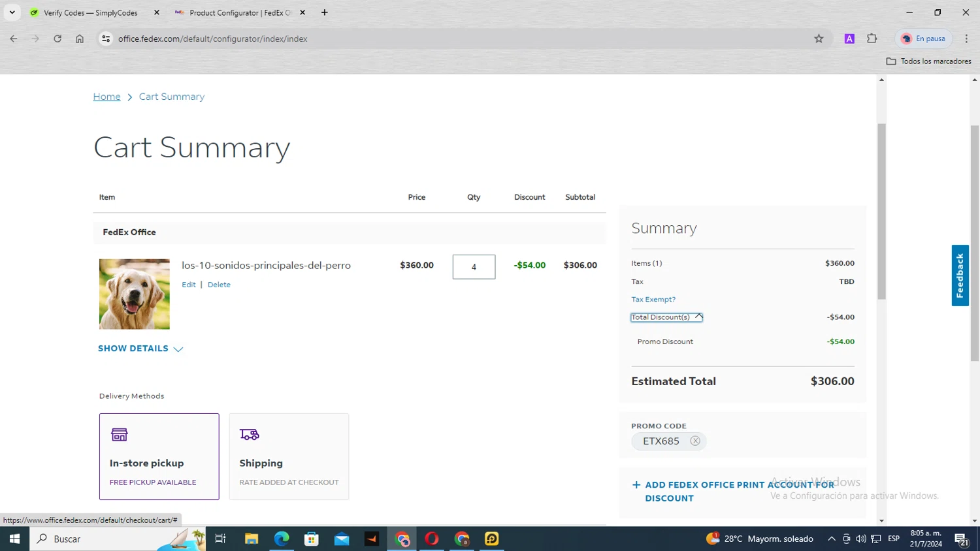The height and width of the screenshot is (551, 980).
Task: Open Microsoft Store from taskbar
Action: click(x=312, y=539)
